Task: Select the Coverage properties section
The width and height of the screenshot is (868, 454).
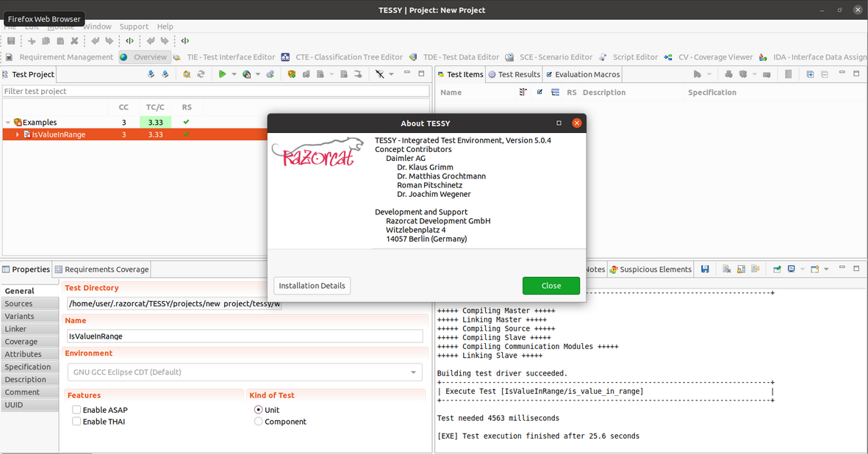Action: click(x=30, y=342)
